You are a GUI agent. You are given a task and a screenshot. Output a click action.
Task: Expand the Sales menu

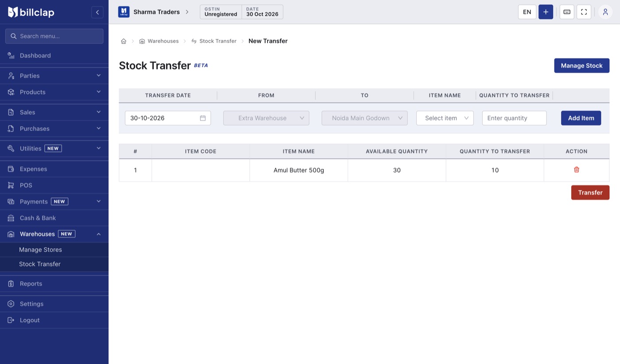click(54, 112)
